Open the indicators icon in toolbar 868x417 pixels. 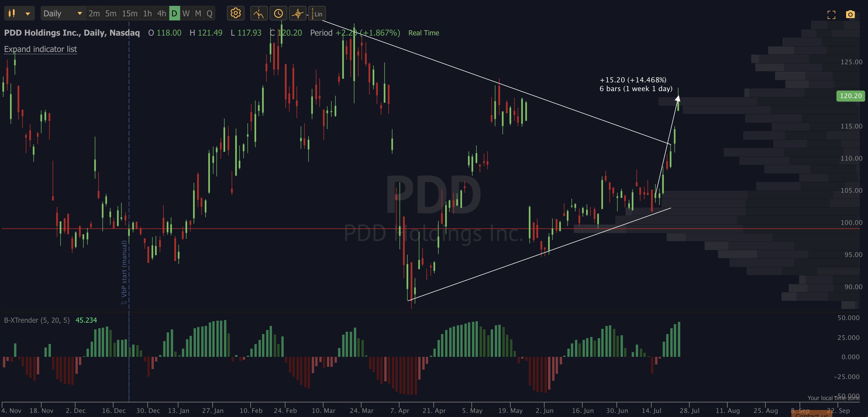pyautogui.click(x=259, y=13)
